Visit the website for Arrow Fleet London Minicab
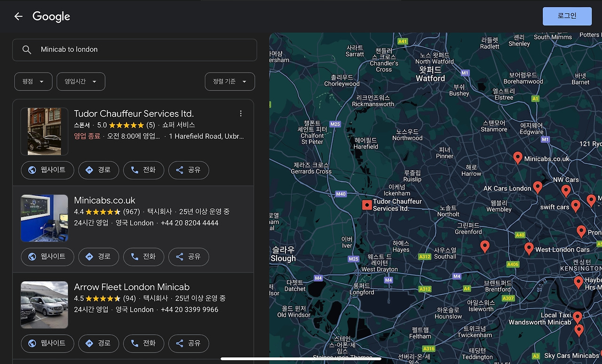The image size is (602, 364). (x=48, y=343)
